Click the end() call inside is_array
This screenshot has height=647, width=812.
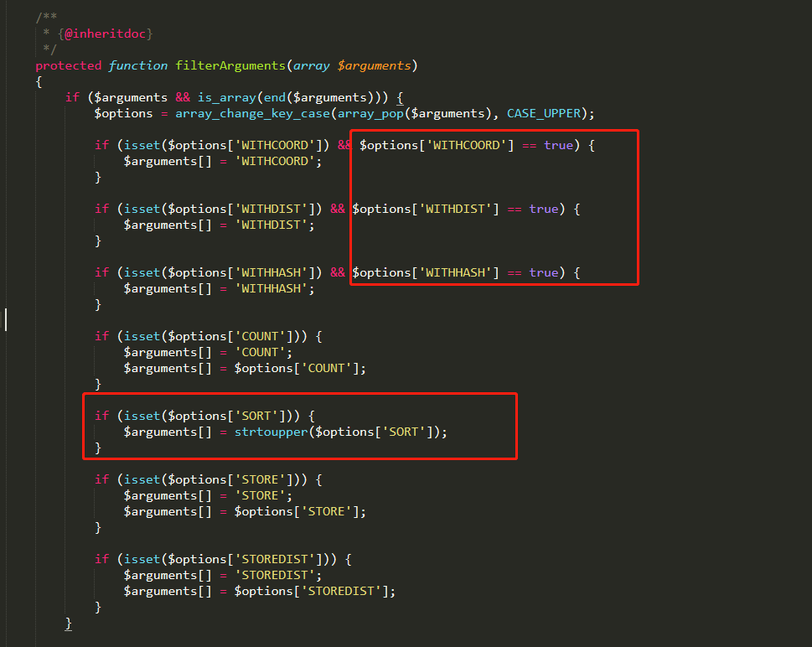click(x=275, y=97)
